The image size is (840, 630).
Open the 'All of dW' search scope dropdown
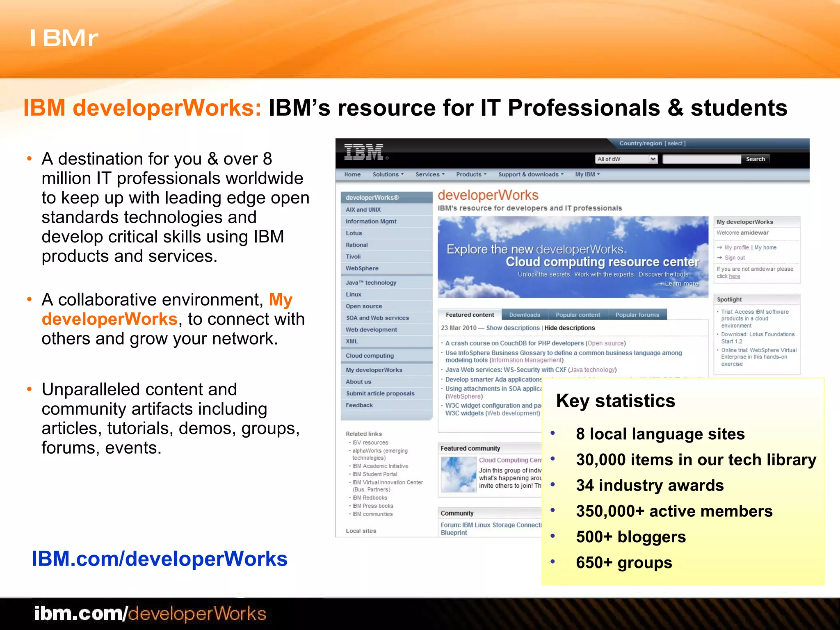653,159
